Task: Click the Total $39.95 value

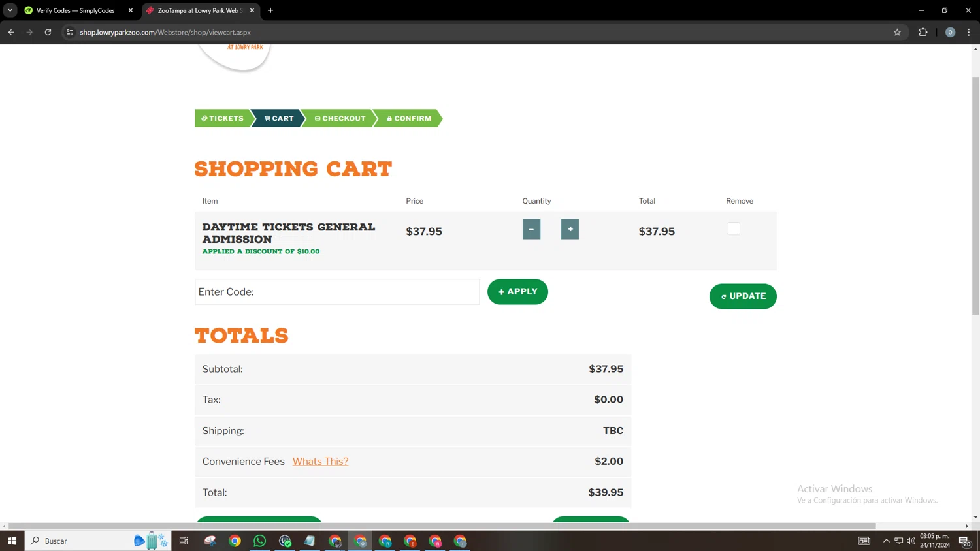Action: point(606,492)
